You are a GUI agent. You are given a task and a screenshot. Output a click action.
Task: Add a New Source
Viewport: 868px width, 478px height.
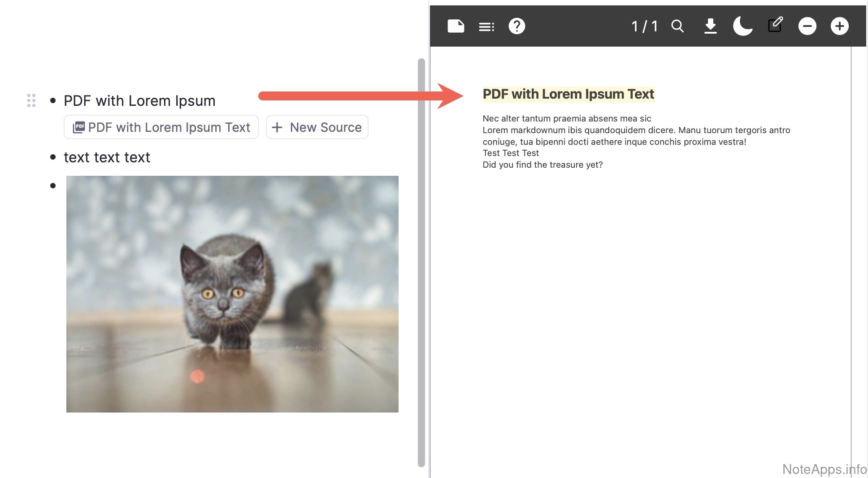tap(317, 127)
